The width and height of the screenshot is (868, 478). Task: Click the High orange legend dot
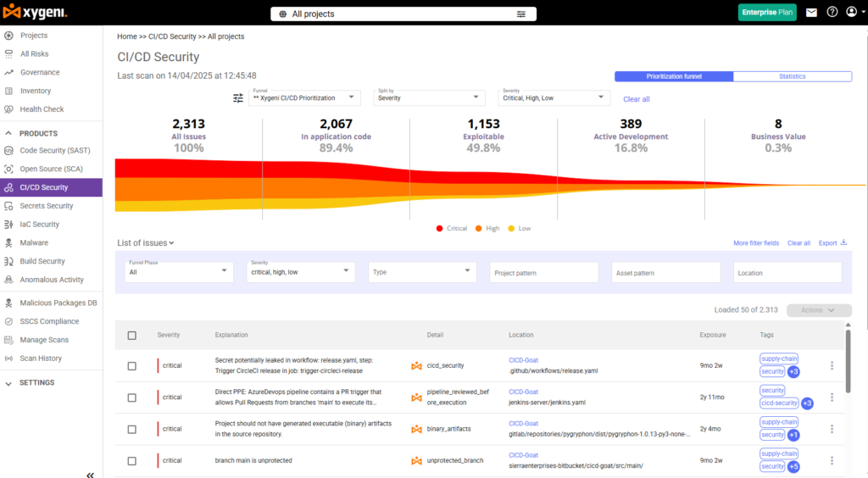tap(478, 229)
